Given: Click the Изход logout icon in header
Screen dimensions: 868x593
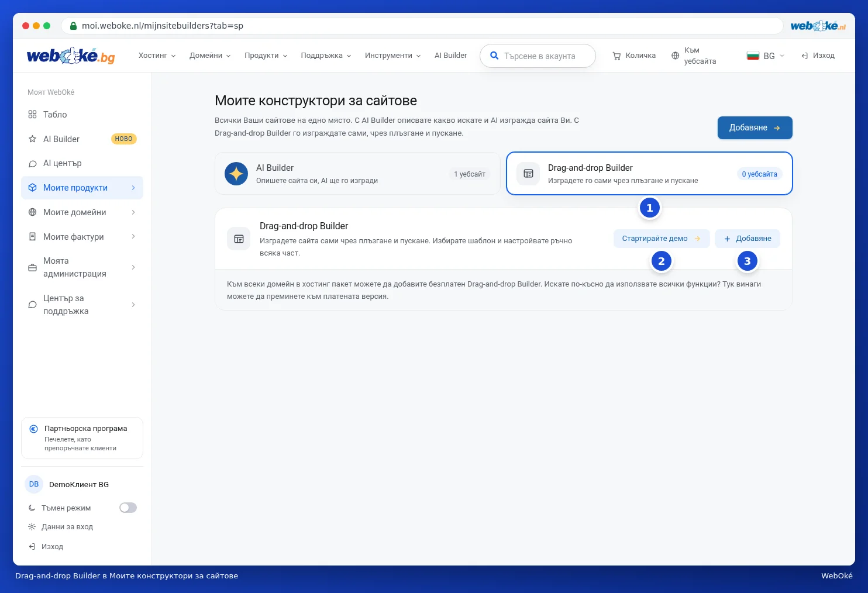Looking at the screenshot, I should point(805,56).
